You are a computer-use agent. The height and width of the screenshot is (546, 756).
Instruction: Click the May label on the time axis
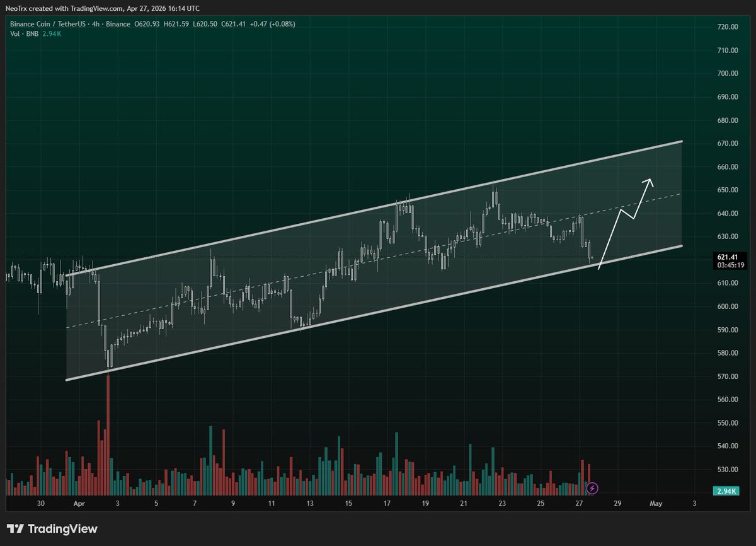point(656,504)
